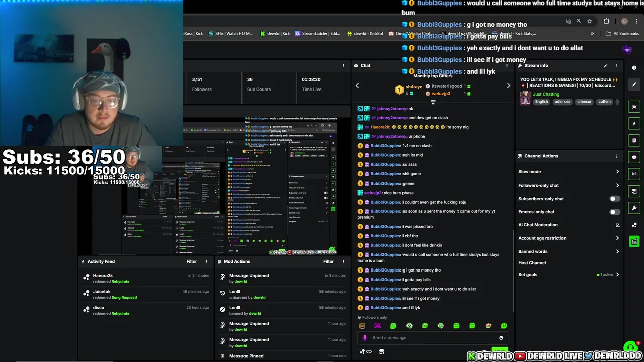Viewport: 644px width, 362px height.
Task: Click the adinross stream tag
Action: point(562,102)
